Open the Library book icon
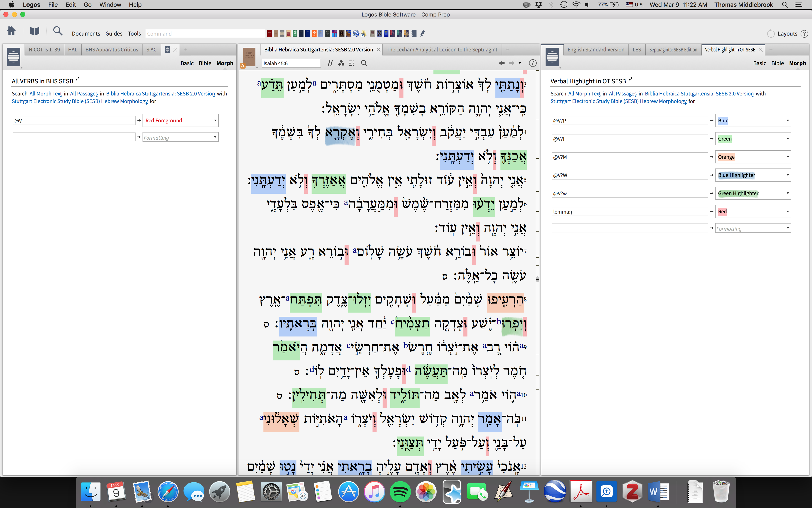Image resolution: width=812 pixels, height=508 pixels. click(x=34, y=31)
